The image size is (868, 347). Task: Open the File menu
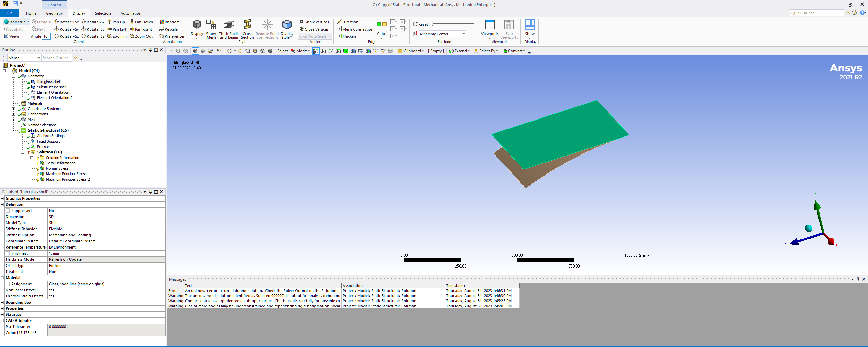click(x=9, y=13)
